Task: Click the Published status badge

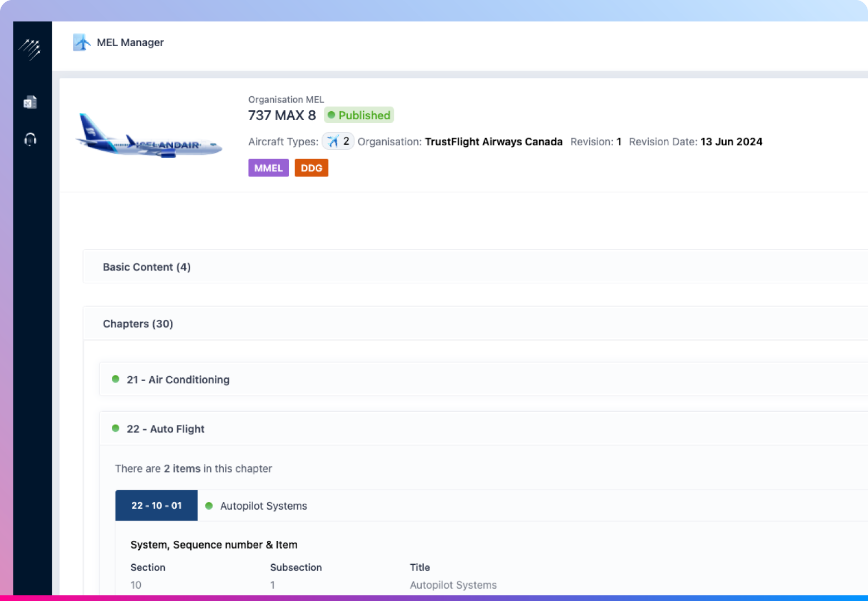Action: tap(359, 115)
